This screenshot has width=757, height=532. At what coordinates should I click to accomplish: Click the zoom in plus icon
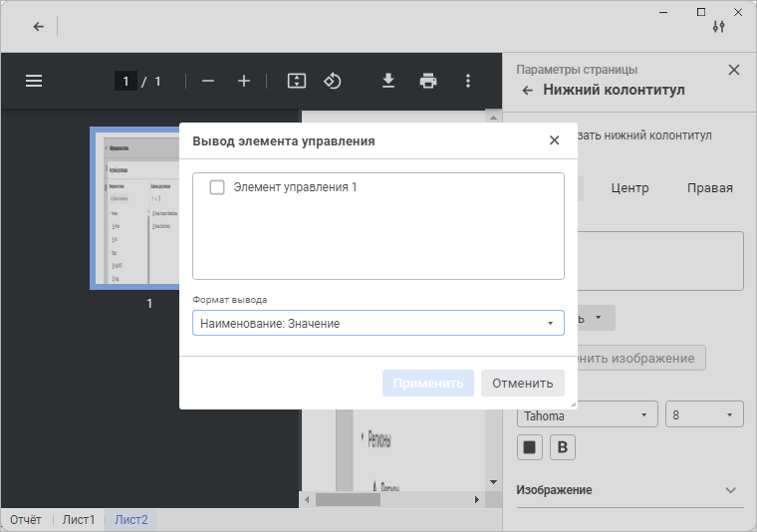click(x=244, y=81)
